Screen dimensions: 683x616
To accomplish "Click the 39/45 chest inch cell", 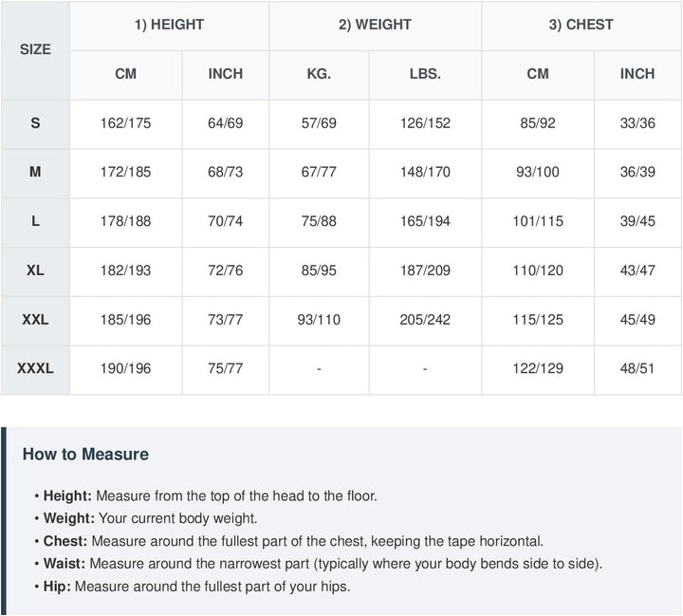I will tap(637, 221).
